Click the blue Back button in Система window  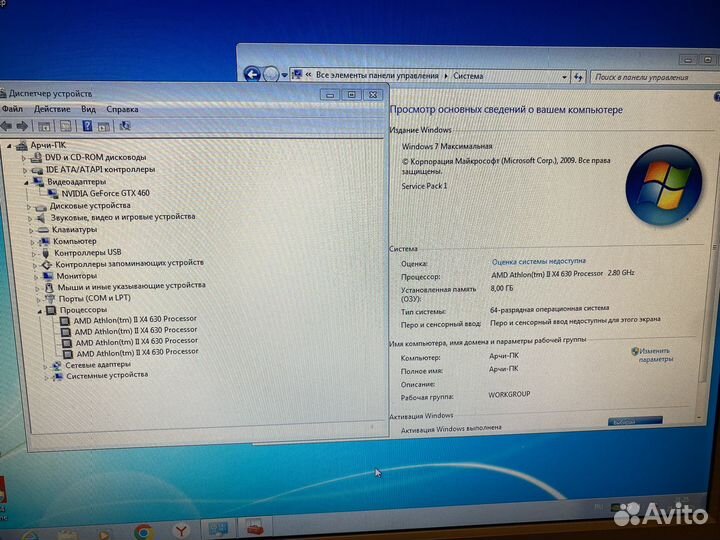[252, 74]
